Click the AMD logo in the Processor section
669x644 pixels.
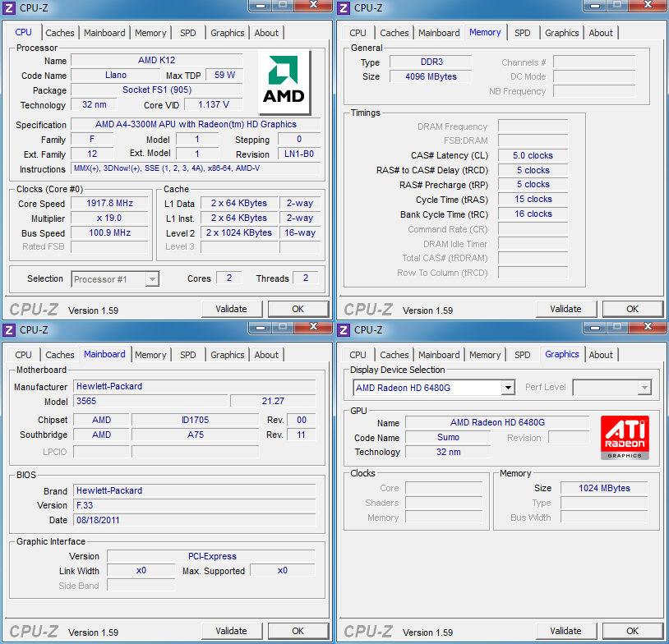[284, 82]
